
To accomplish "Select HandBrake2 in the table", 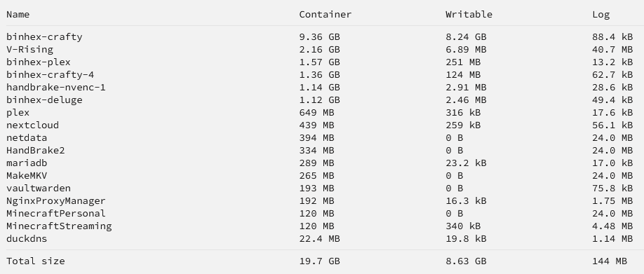I will tap(36, 151).
